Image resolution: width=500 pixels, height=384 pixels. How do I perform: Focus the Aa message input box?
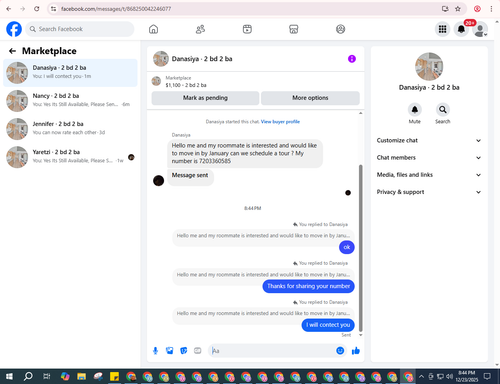pyautogui.click(x=272, y=351)
